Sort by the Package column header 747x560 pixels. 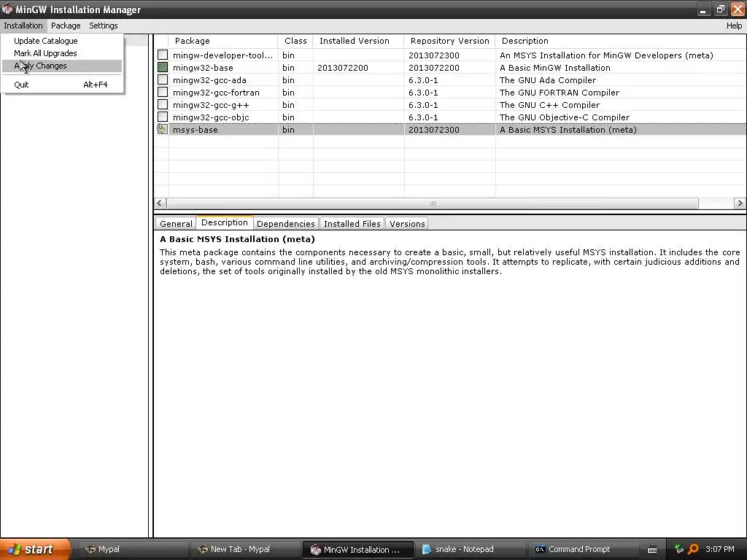tap(223, 41)
